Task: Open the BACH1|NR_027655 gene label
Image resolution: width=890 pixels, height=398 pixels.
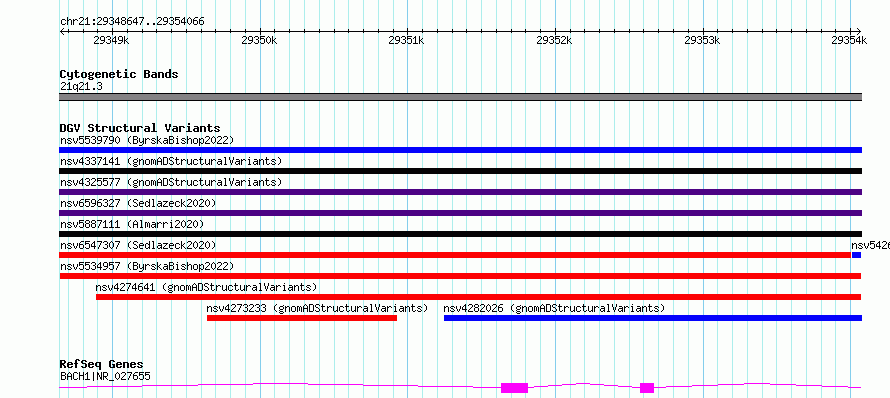Action: pos(105,376)
